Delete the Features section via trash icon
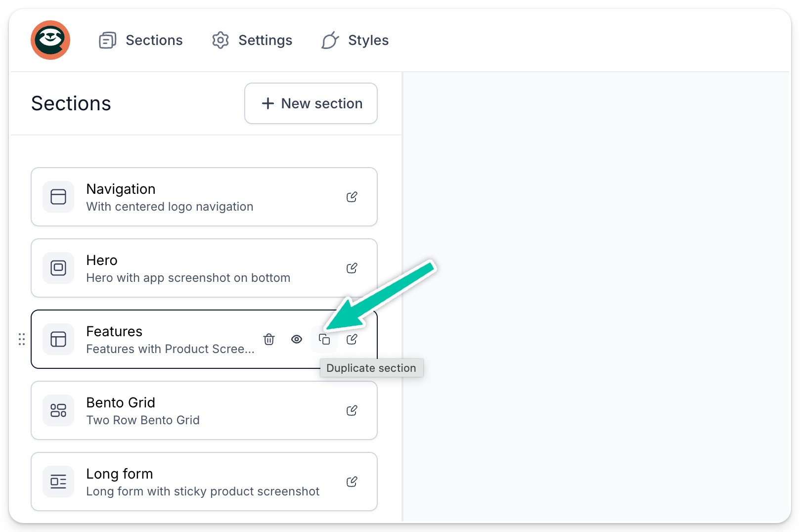 [269, 339]
